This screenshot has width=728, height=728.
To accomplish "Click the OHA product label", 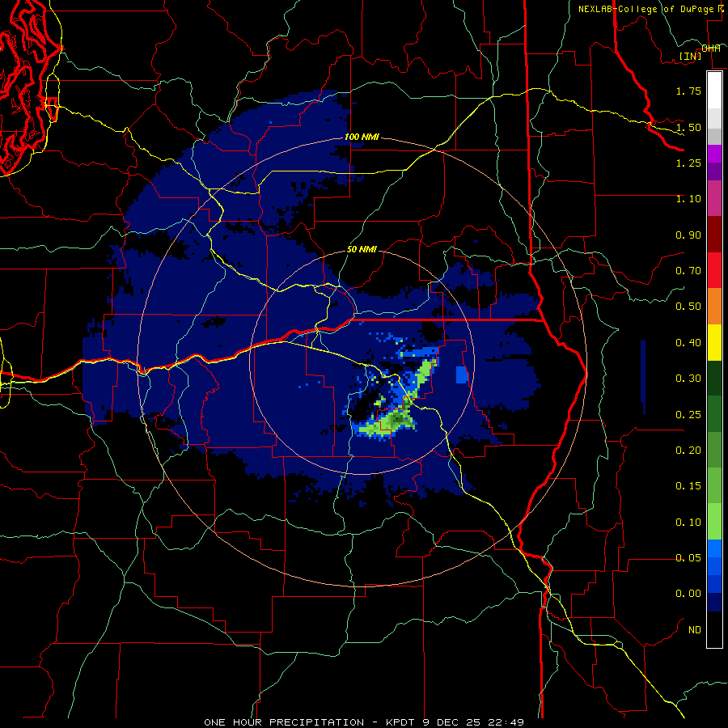I will coord(711,49).
